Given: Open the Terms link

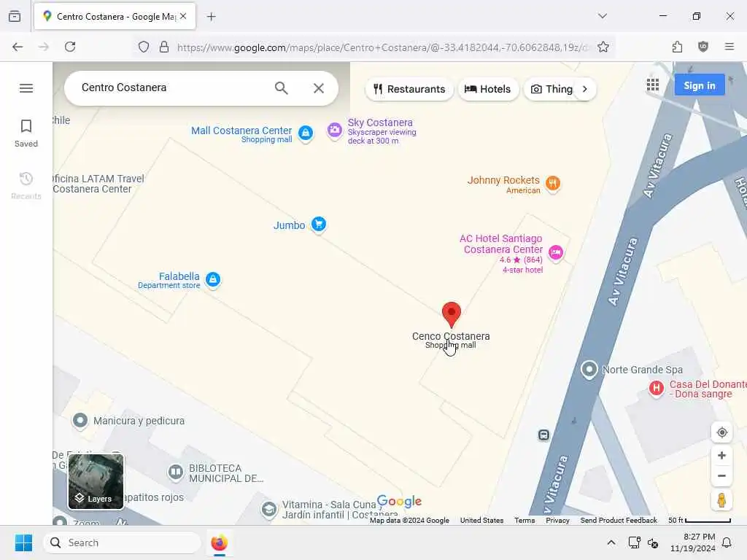Looking at the screenshot, I should [x=525, y=520].
